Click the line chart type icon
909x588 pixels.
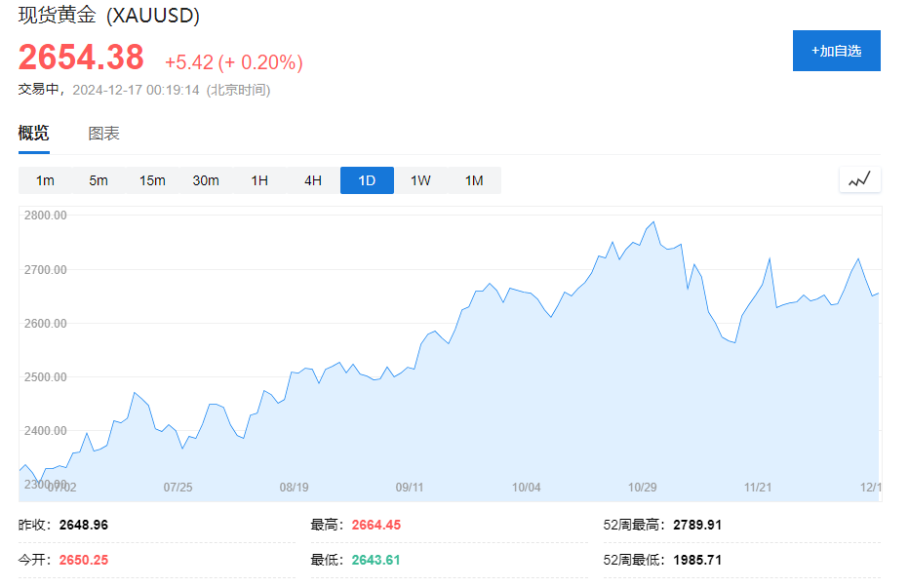[859, 179]
